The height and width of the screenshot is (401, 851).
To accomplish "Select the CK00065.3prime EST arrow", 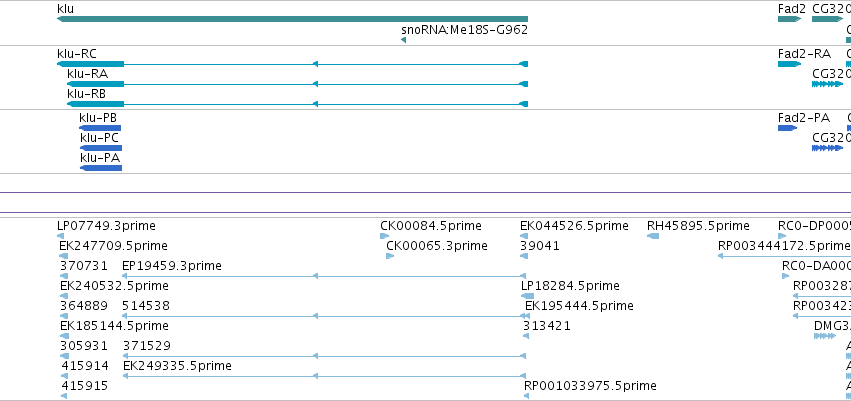I will (390, 256).
